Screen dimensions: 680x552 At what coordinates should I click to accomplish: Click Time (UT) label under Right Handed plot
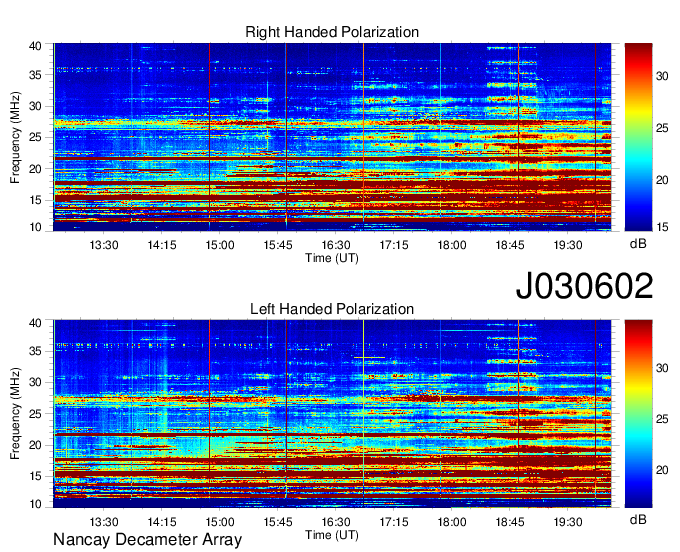332,258
